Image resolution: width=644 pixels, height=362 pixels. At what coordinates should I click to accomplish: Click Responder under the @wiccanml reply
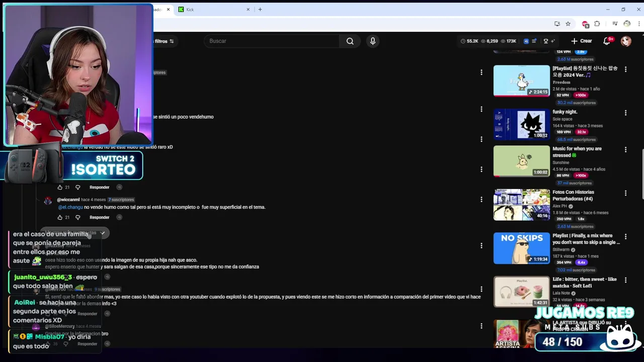point(99,217)
